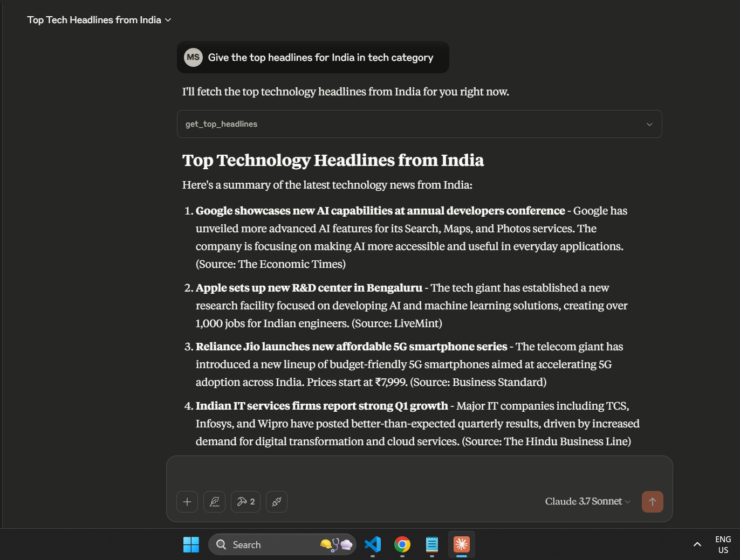This screenshot has width=740, height=560.
Task: Click the message input field
Action: tap(420, 473)
